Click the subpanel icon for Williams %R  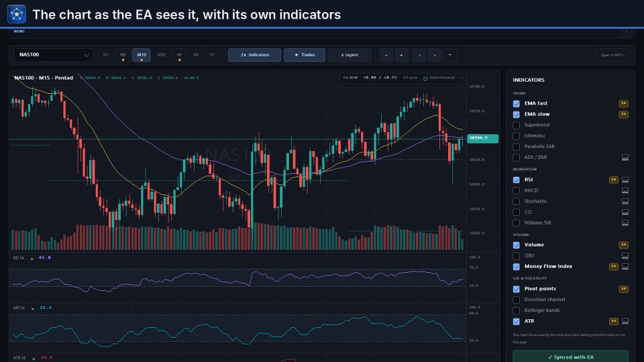pyautogui.click(x=625, y=223)
